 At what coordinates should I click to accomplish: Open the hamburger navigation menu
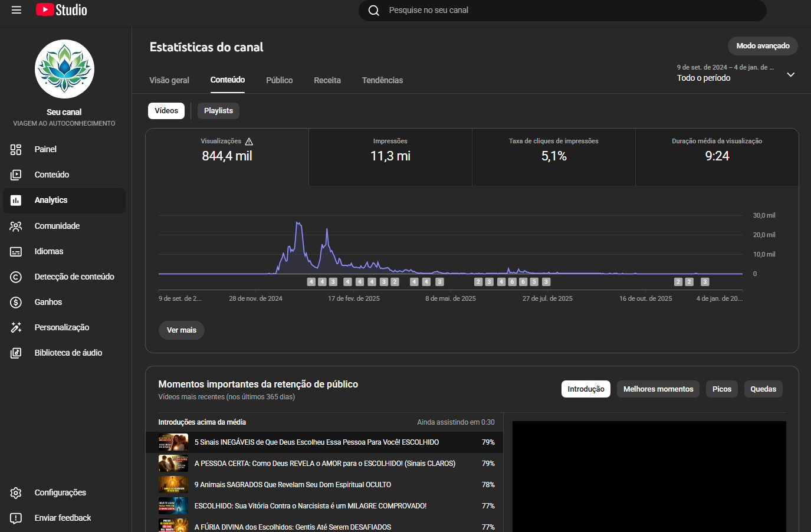(17, 10)
